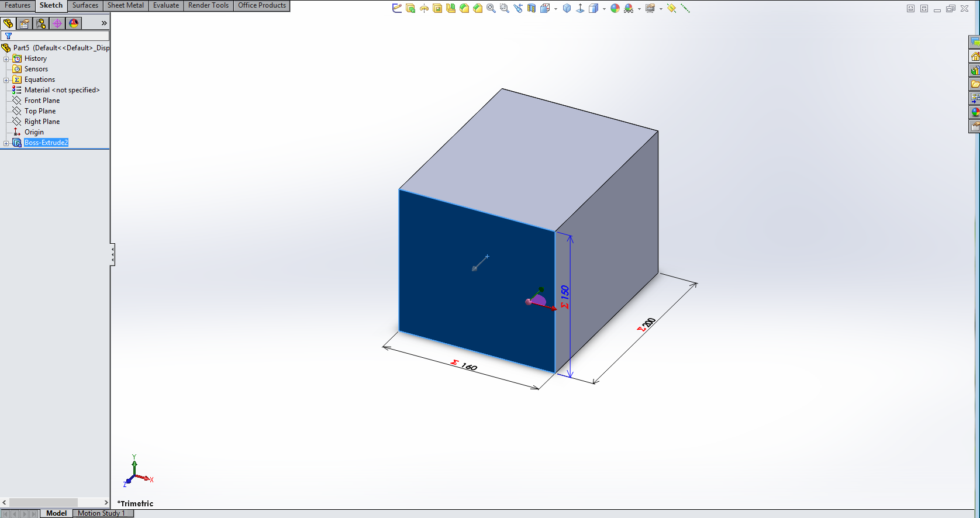Open the DisplayManager color ball tab

coord(74,23)
